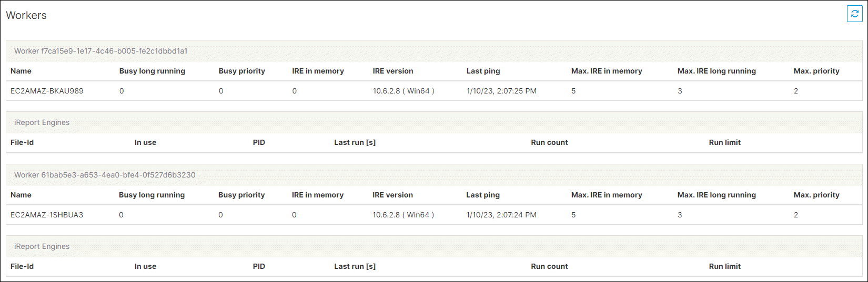Select the 10.6.2.8 (Win64) version cell for EC2AMAZ-1SHBUA3
The image size is (868, 282).
(x=403, y=215)
